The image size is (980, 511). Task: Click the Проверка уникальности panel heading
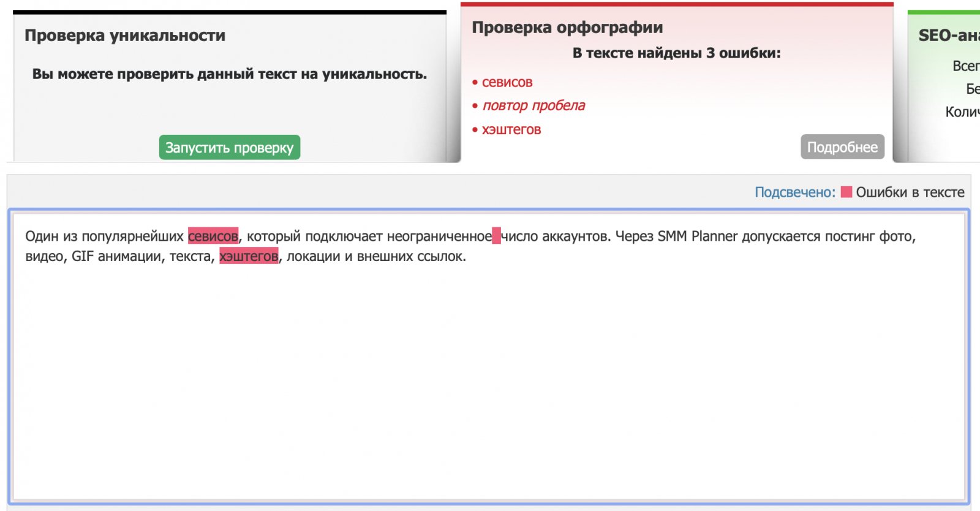coord(125,36)
